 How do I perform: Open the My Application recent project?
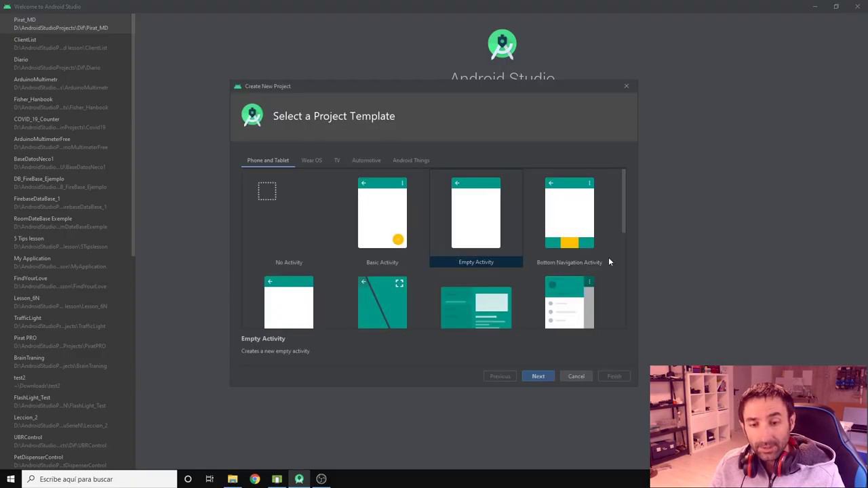click(66, 262)
